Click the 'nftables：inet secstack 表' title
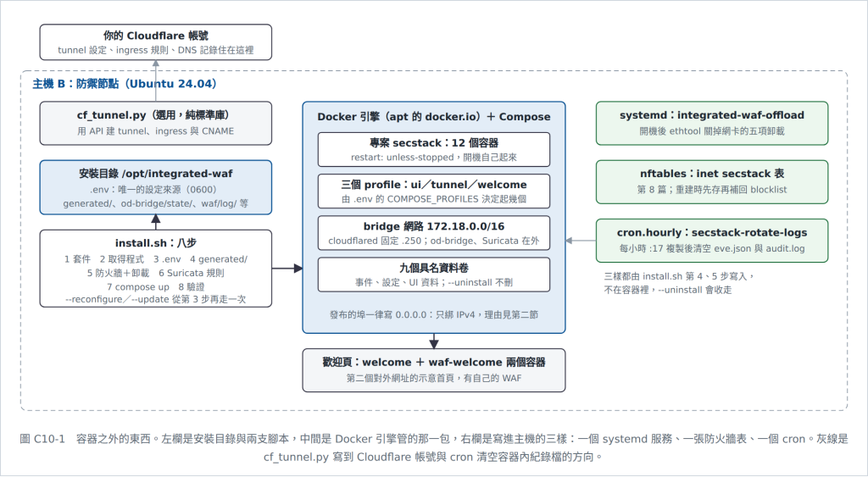 click(712, 174)
